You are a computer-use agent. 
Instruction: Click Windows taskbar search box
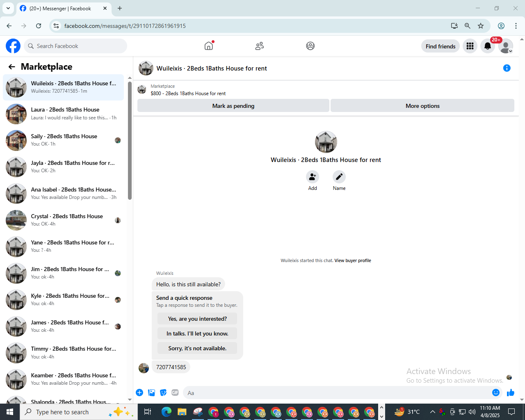[79, 412]
